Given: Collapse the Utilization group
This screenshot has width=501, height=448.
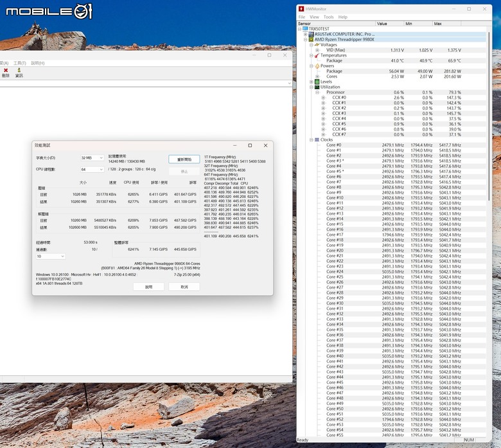Looking at the screenshot, I should [312, 87].
